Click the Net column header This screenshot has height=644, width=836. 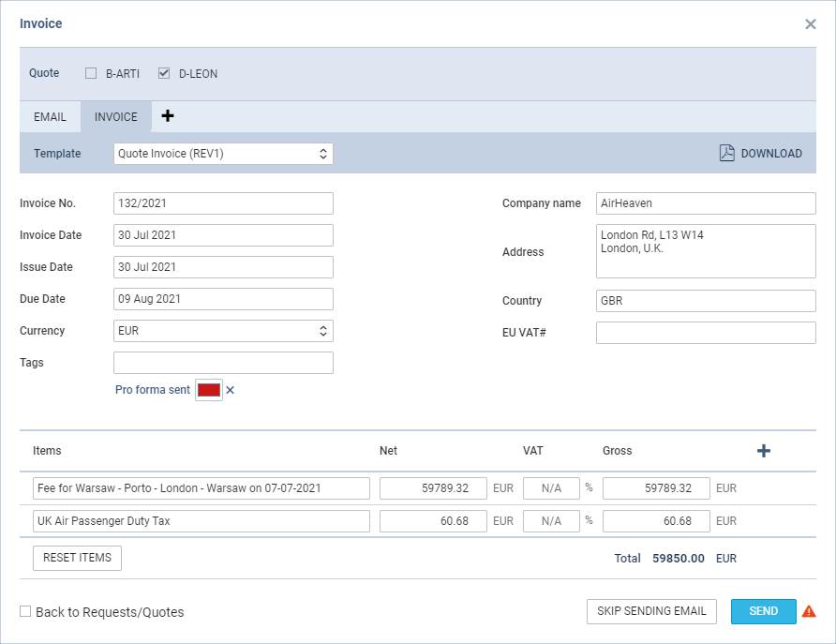pos(388,451)
